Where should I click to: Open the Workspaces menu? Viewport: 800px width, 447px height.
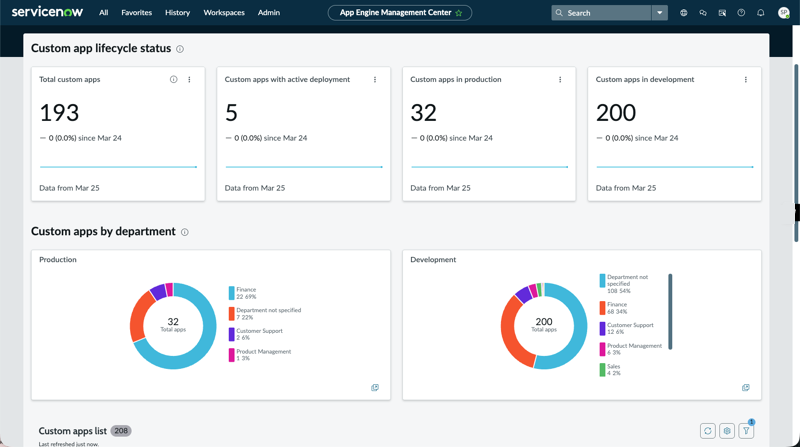[x=224, y=13]
